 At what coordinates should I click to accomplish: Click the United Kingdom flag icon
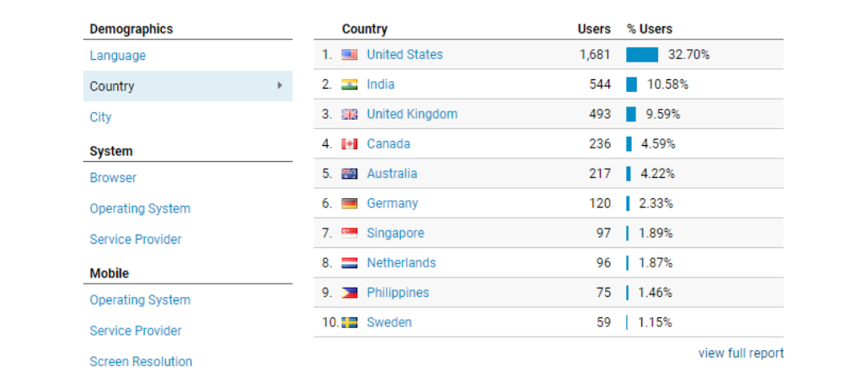(349, 115)
